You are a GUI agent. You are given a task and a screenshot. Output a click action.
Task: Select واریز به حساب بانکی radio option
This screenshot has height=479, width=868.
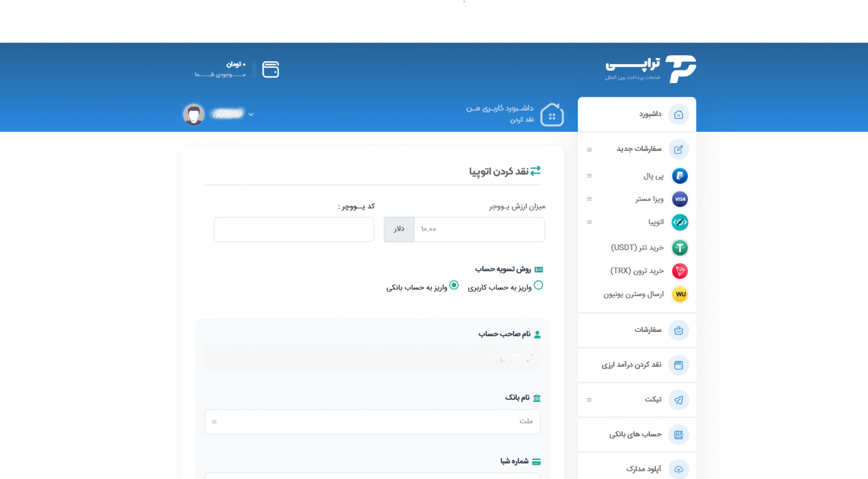(454, 285)
